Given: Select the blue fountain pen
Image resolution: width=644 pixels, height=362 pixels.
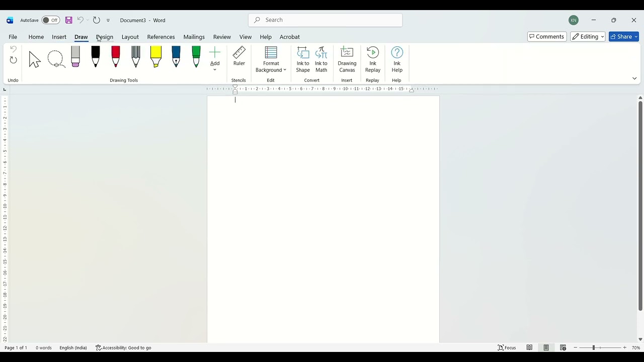Looking at the screenshot, I should pos(176,57).
